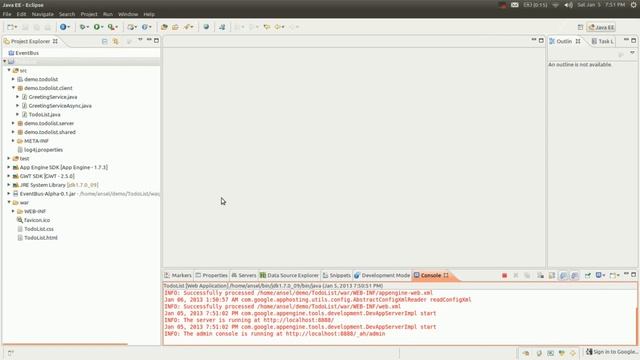Open the New file dropdown arrow
The image size is (640, 360).
point(16,27)
